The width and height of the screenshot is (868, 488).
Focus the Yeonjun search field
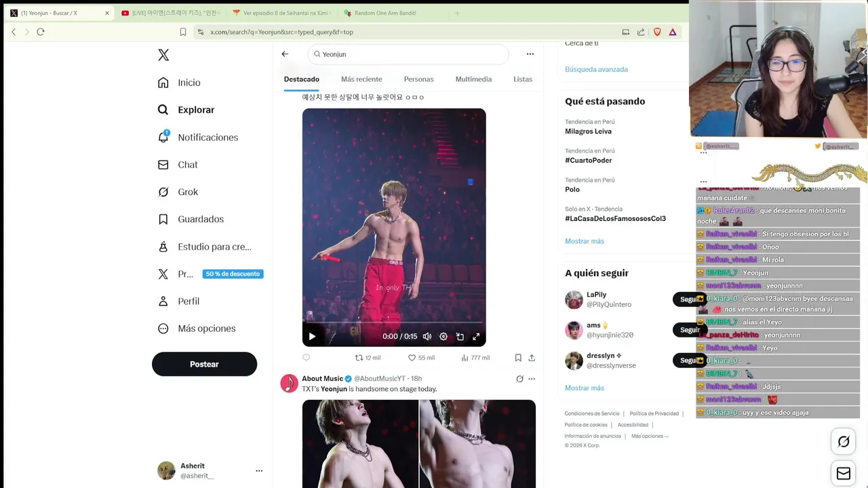pyautogui.click(x=408, y=54)
